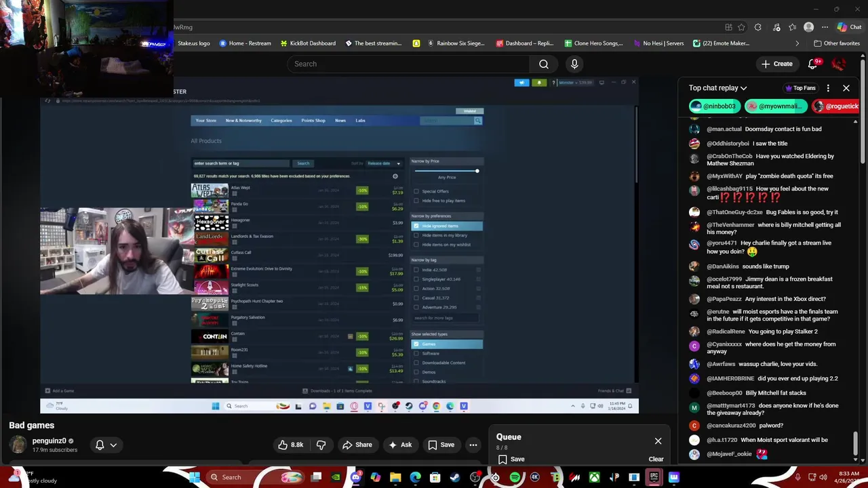Viewport: 868px width, 488px height.
Task: Open File Explorer from the taskbar
Action: tap(395, 477)
